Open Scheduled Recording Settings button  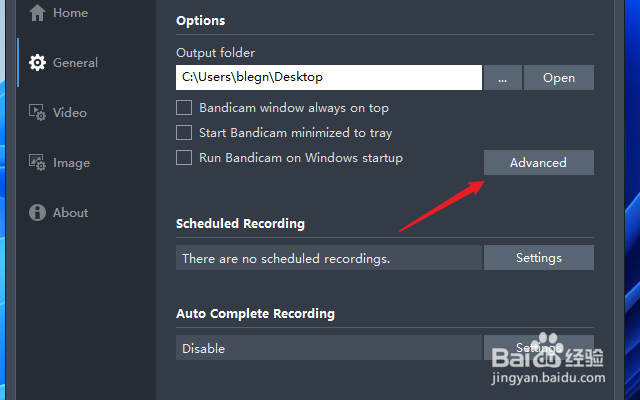(538, 258)
